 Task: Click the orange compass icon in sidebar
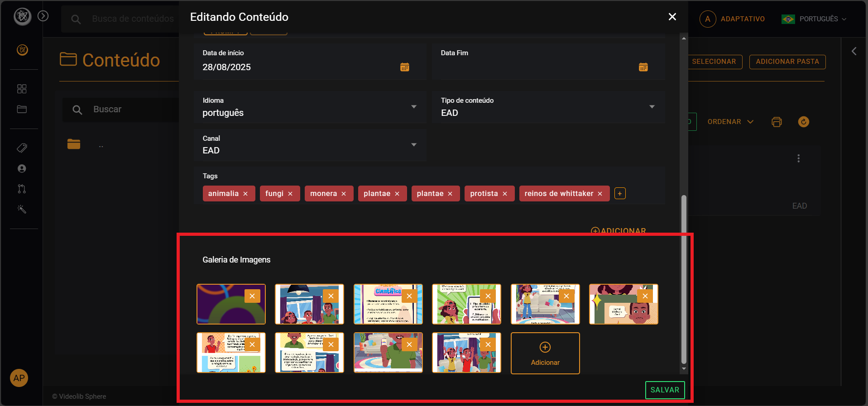point(22,50)
